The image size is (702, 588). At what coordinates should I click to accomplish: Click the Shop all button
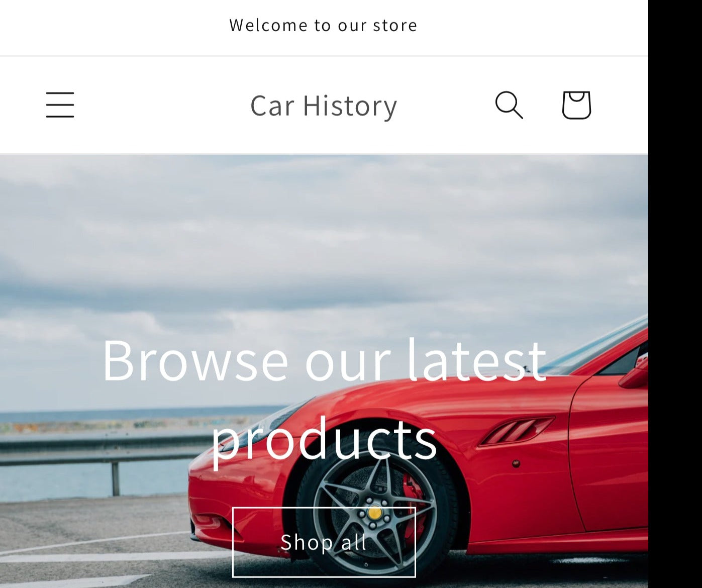pyautogui.click(x=324, y=542)
